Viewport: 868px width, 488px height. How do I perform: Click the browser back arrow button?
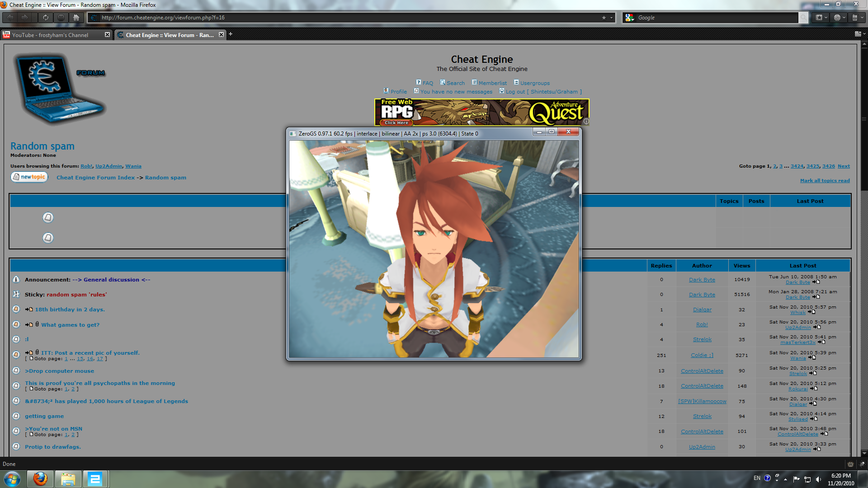tap(10, 18)
